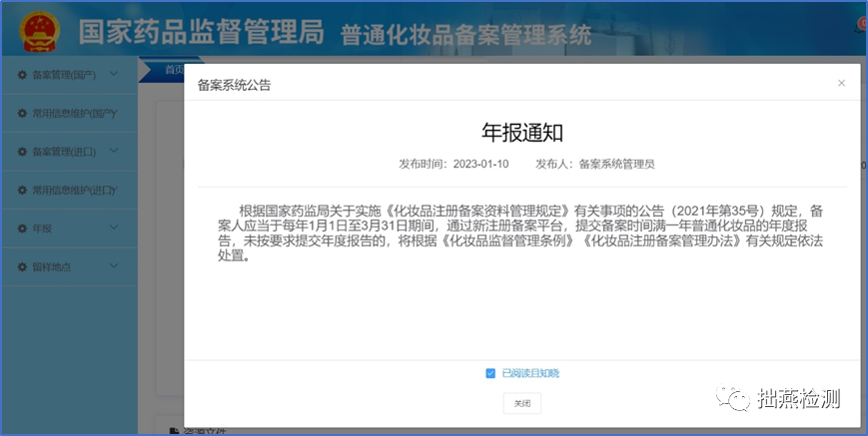The width and height of the screenshot is (868, 436).
Task: Click the 普通化妆品备案管理系统 header text
Action: point(466,35)
